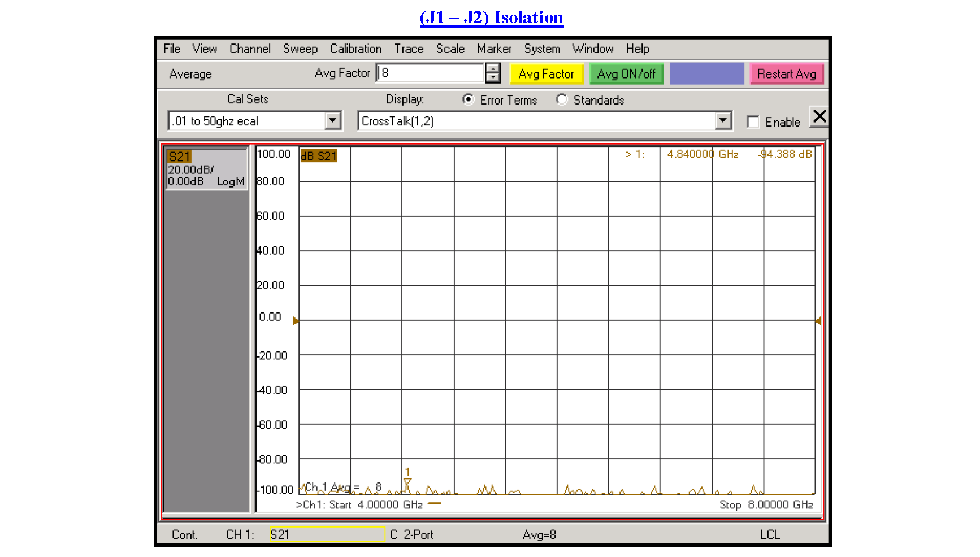Click inside the Avg Factor input field
Screen dimensions: 980x557
click(430, 73)
